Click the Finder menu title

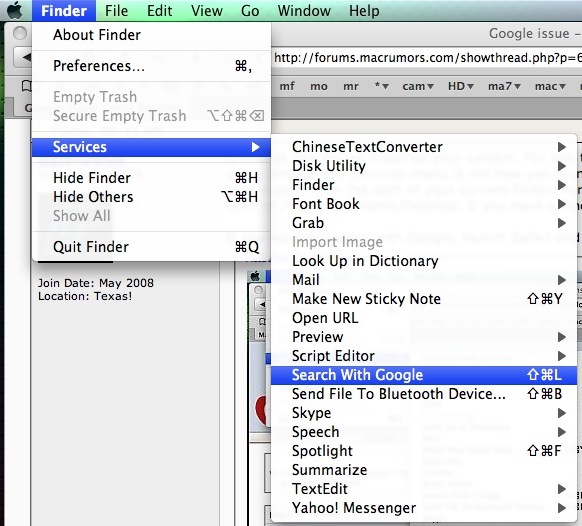click(64, 11)
